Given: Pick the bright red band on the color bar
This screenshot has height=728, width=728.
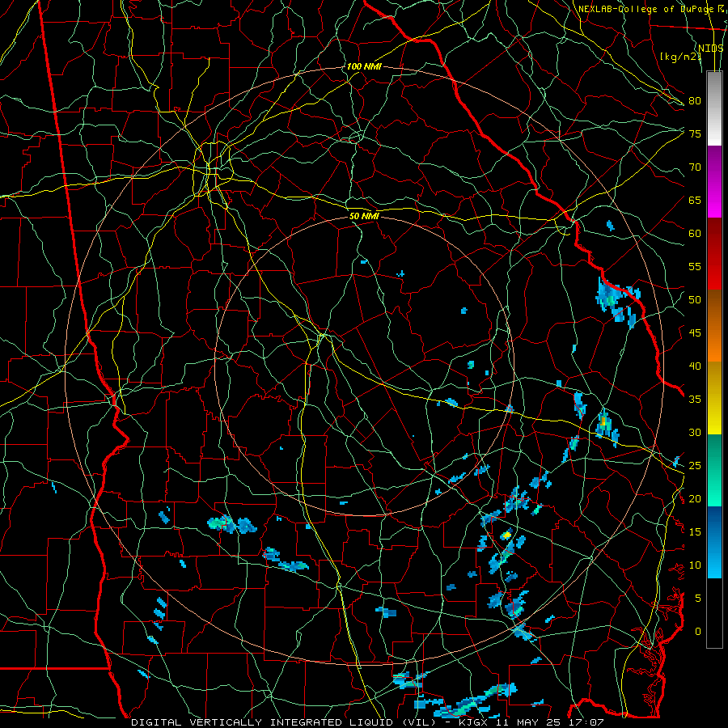Looking at the screenshot, I should pos(714,254).
